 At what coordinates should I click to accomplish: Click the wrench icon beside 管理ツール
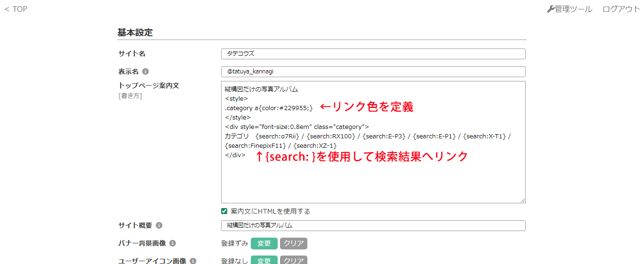(x=550, y=9)
